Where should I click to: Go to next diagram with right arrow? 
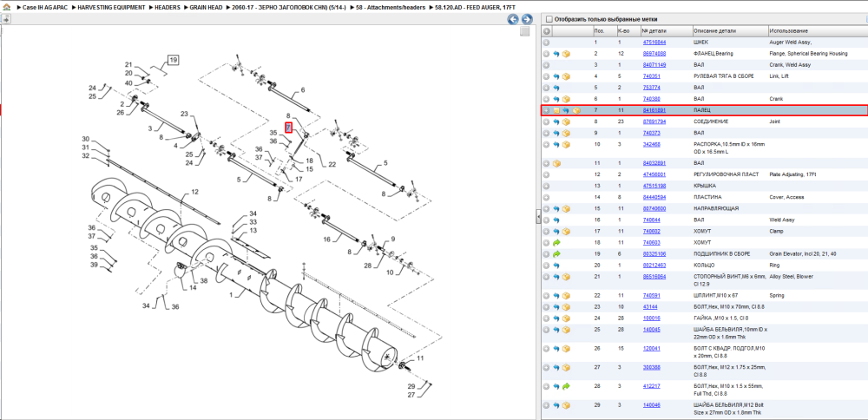point(527,19)
